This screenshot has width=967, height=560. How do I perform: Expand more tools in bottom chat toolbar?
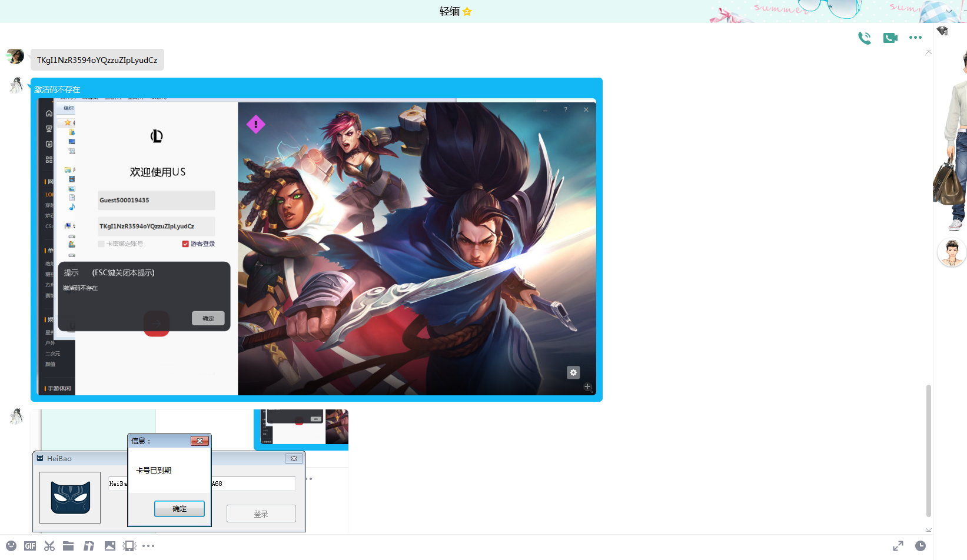[x=148, y=546]
